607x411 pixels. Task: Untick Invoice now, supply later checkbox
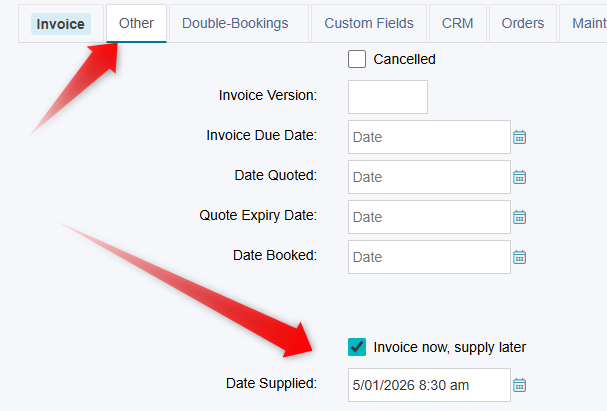click(x=357, y=347)
